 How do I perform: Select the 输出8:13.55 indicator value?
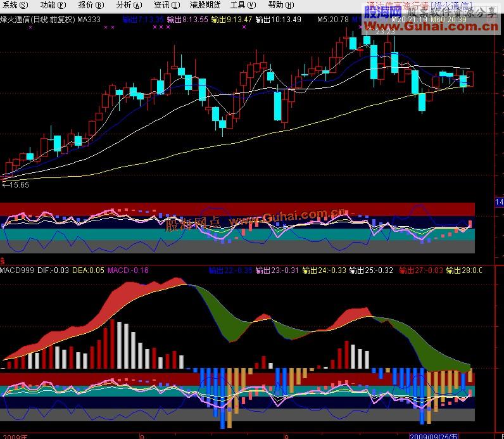point(187,20)
